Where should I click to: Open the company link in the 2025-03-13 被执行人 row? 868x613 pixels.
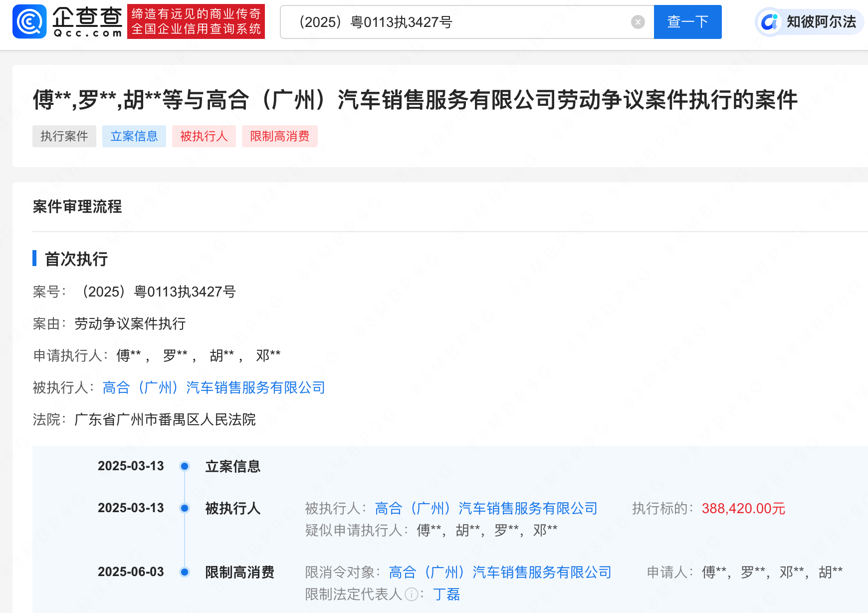[x=486, y=509]
